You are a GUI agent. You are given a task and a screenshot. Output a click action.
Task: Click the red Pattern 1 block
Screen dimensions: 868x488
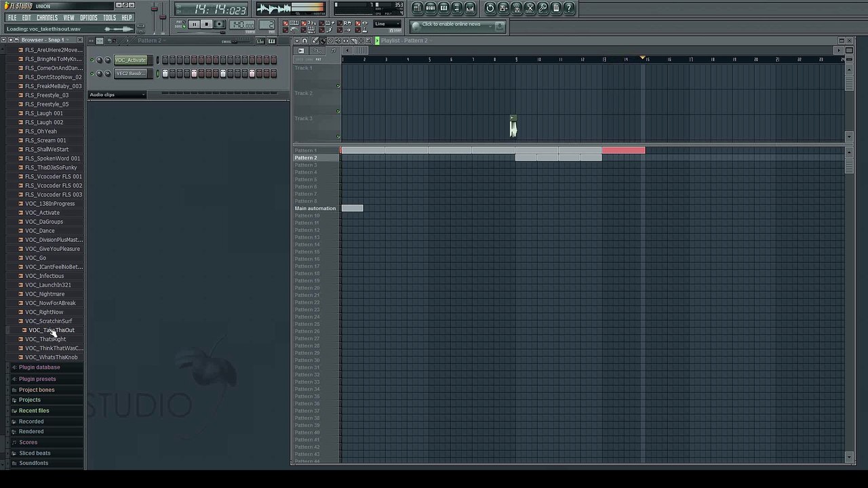click(x=623, y=150)
